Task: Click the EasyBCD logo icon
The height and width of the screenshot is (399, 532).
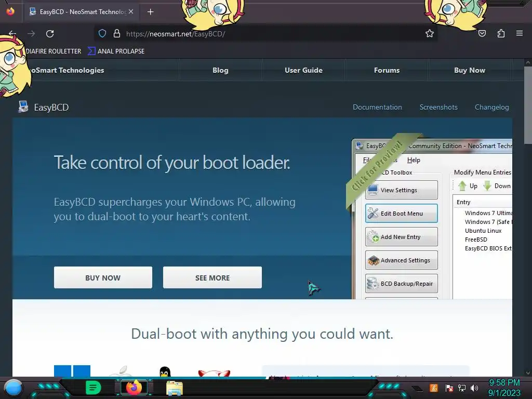Action: tap(23, 107)
